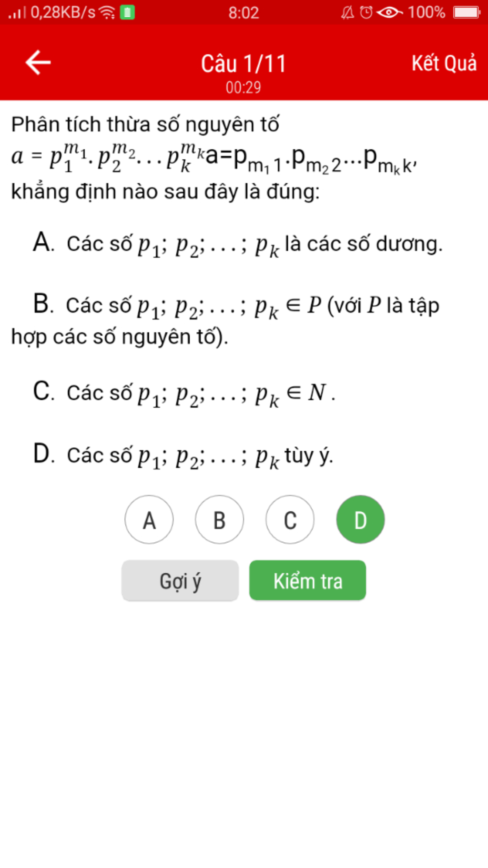488x868 pixels.
Task: Tap the signal strength icon
Action: coord(17,12)
